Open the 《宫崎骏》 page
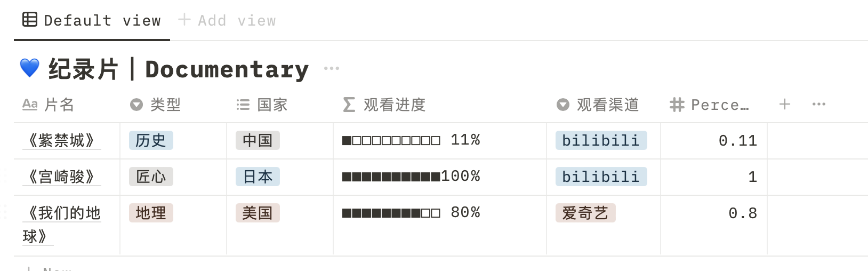Viewport: 868px width, 271px height. (61, 177)
